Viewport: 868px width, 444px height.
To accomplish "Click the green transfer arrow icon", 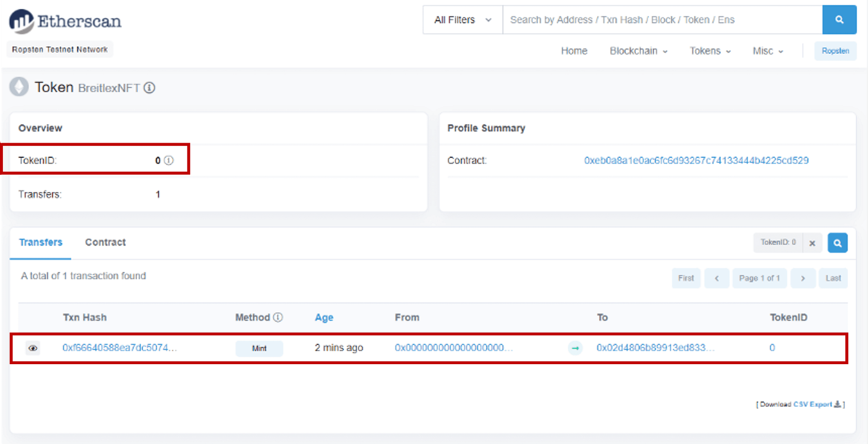I will (575, 348).
